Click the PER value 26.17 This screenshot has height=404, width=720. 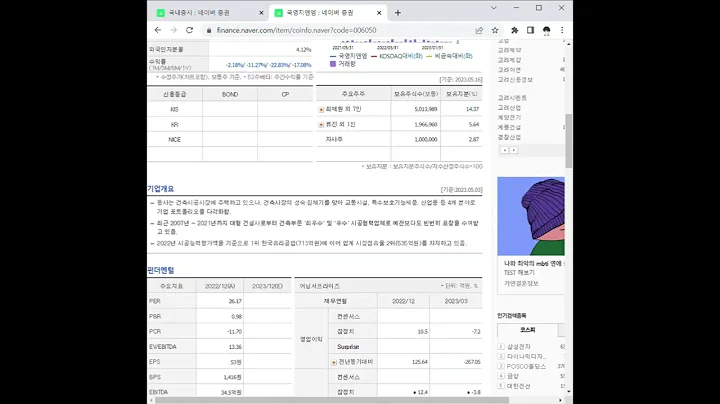tap(235, 301)
